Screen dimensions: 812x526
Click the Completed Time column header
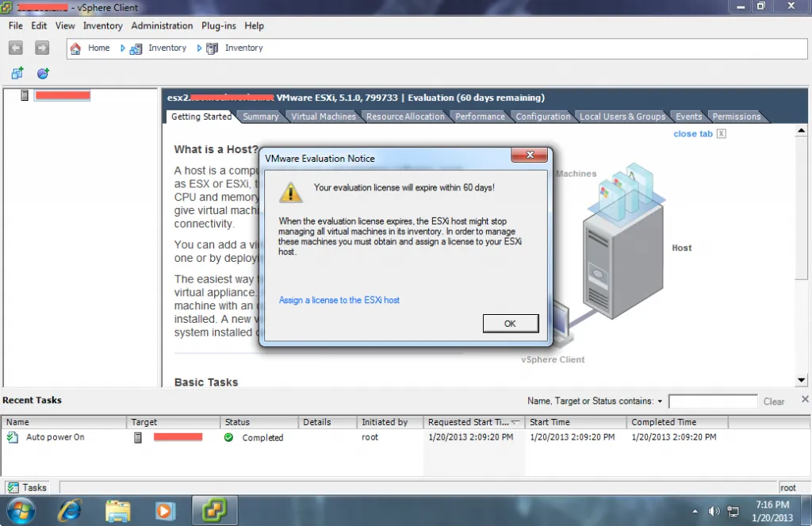coord(677,422)
